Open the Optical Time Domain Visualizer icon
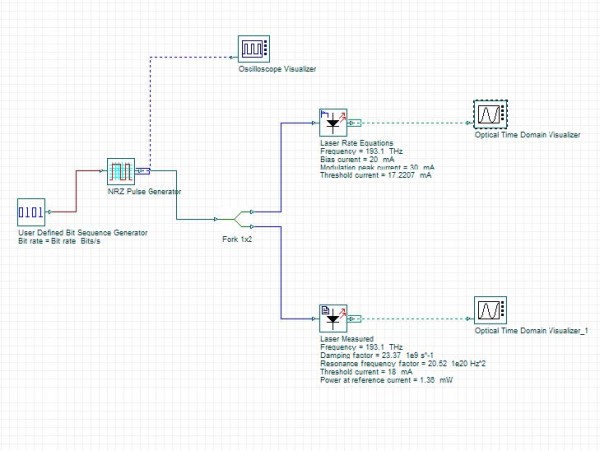600x451 pixels. 491,114
